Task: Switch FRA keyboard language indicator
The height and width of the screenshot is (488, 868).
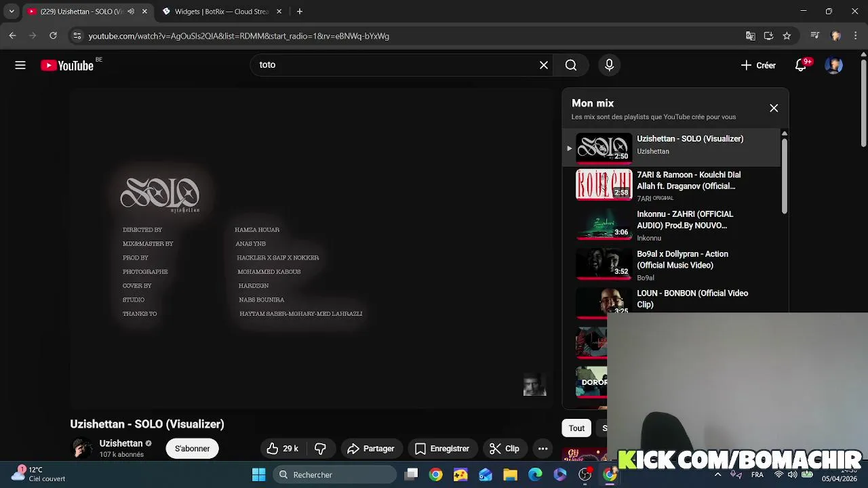Action: (x=757, y=474)
